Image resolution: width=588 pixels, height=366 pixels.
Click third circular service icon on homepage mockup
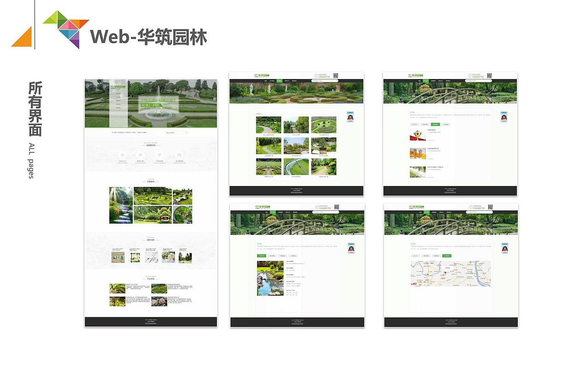(159, 155)
